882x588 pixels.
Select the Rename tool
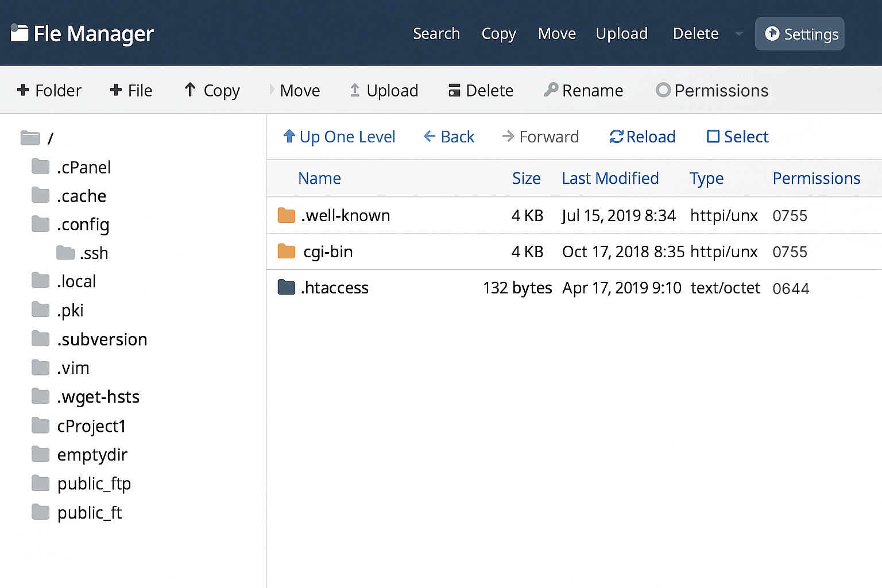pyautogui.click(x=582, y=90)
